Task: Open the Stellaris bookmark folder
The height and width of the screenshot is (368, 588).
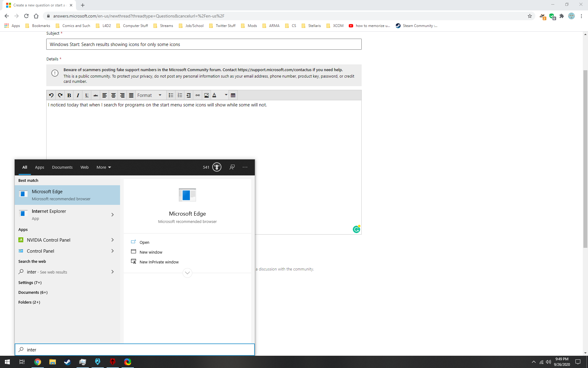Action: [311, 26]
